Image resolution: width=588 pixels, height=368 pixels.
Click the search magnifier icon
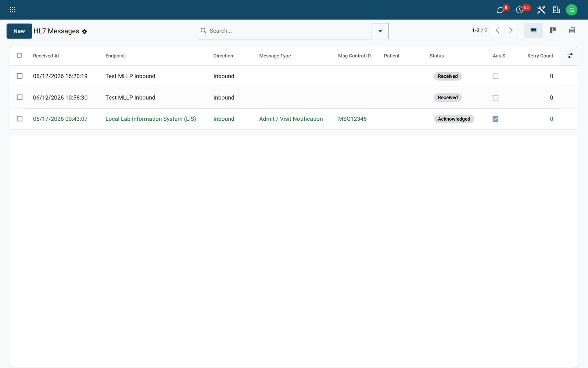(x=203, y=31)
